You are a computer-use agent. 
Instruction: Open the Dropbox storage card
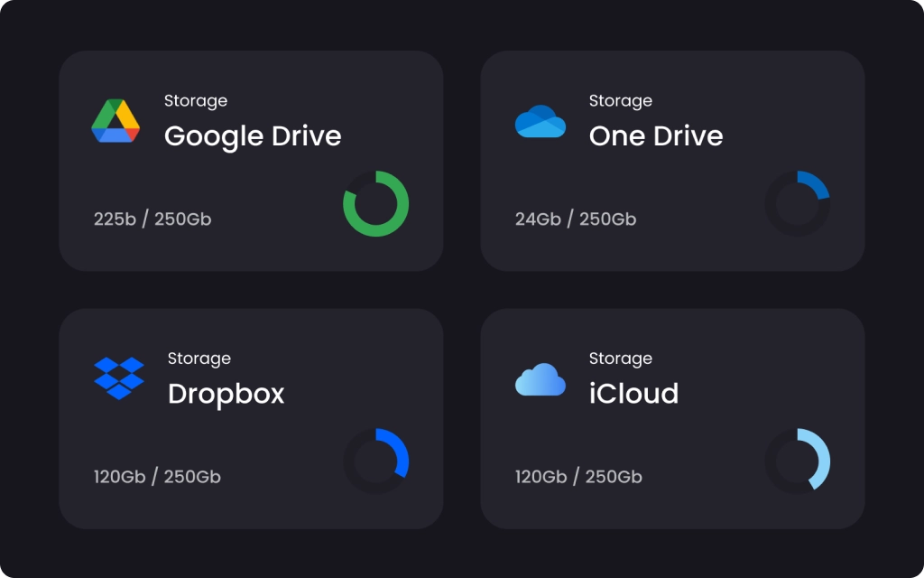click(x=251, y=418)
